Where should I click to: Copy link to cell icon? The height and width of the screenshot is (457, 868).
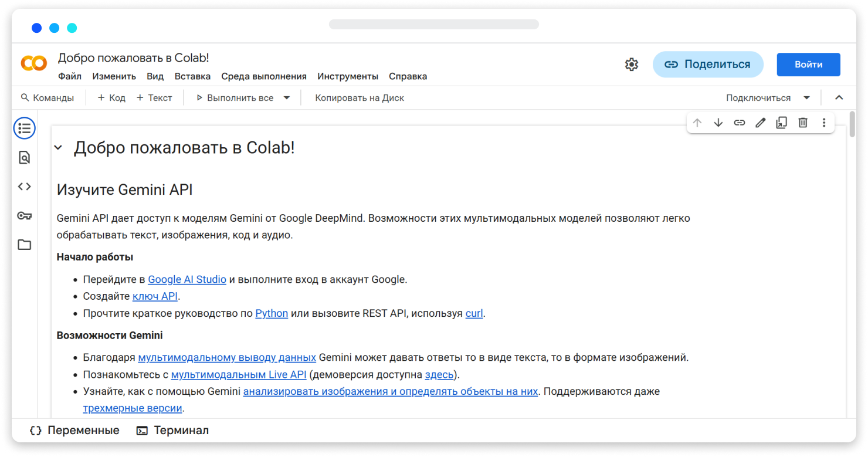740,123
